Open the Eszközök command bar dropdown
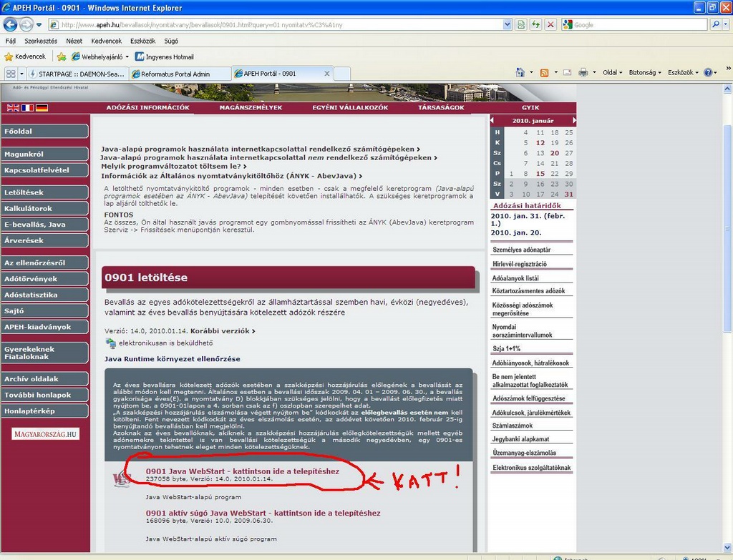Screen dimensions: 733x560 tap(683, 72)
